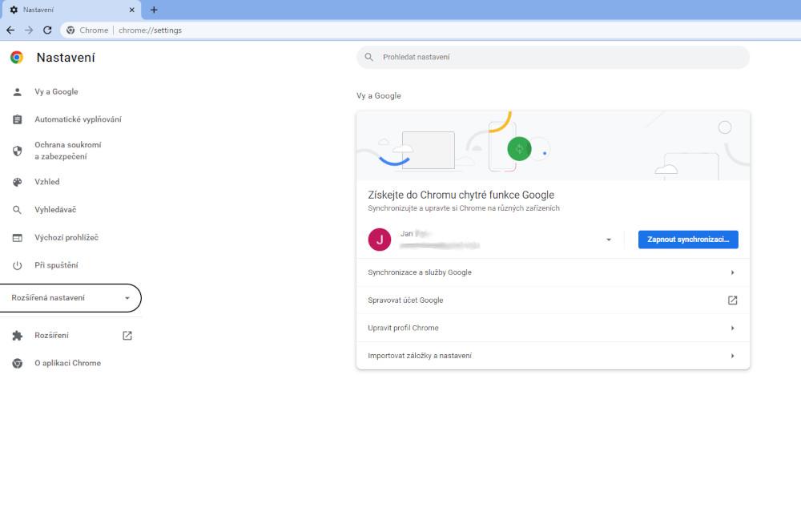This screenshot has height=532, width=801.
Task: Expand Rozšířená nastavení
Action: 70,298
